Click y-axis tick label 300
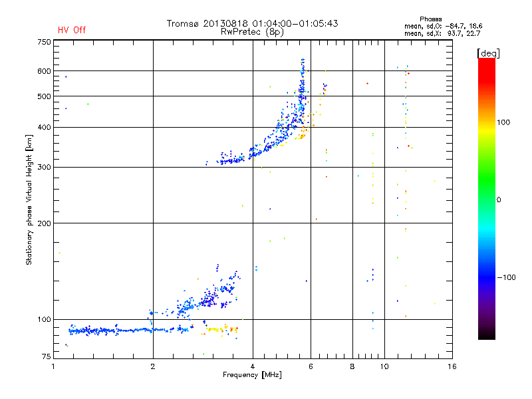Screen dimensions: 532x399 (x=44, y=168)
